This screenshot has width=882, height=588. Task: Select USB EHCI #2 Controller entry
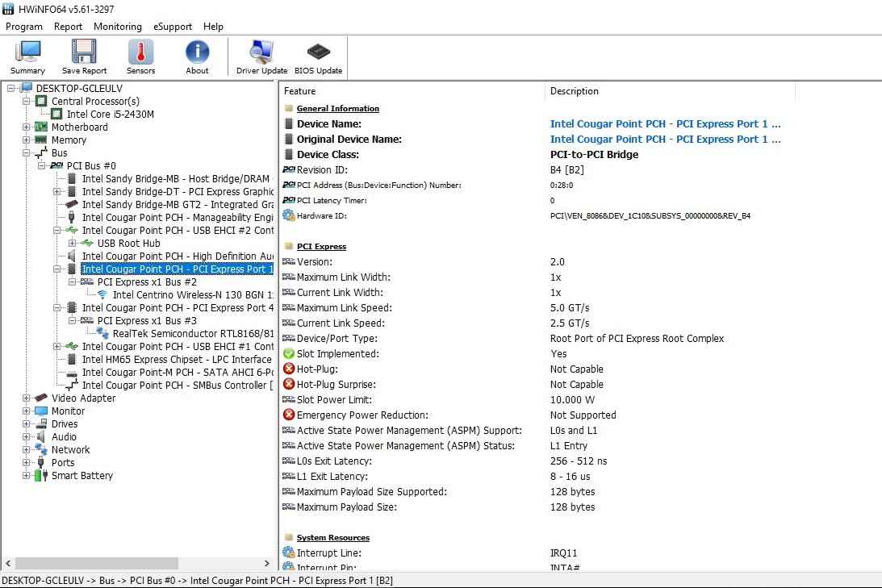[178, 231]
